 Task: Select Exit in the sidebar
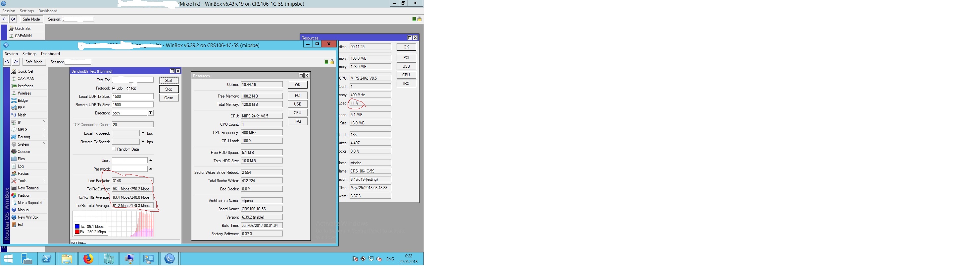pyautogui.click(x=21, y=225)
